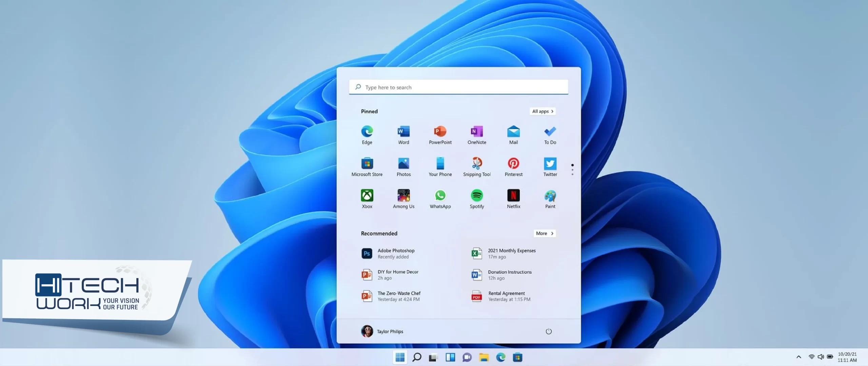This screenshot has width=868, height=366.
Task: Launch the Twitter app
Action: click(550, 167)
